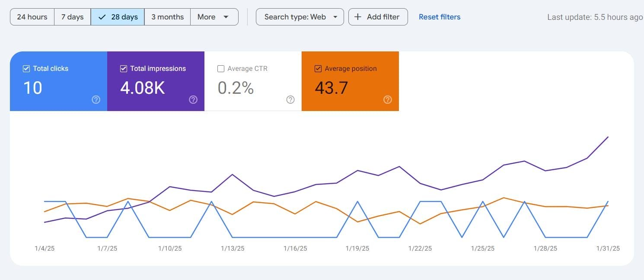This screenshot has height=280, width=644.
Task: Open the More date range dropdown
Action: pos(214,17)
